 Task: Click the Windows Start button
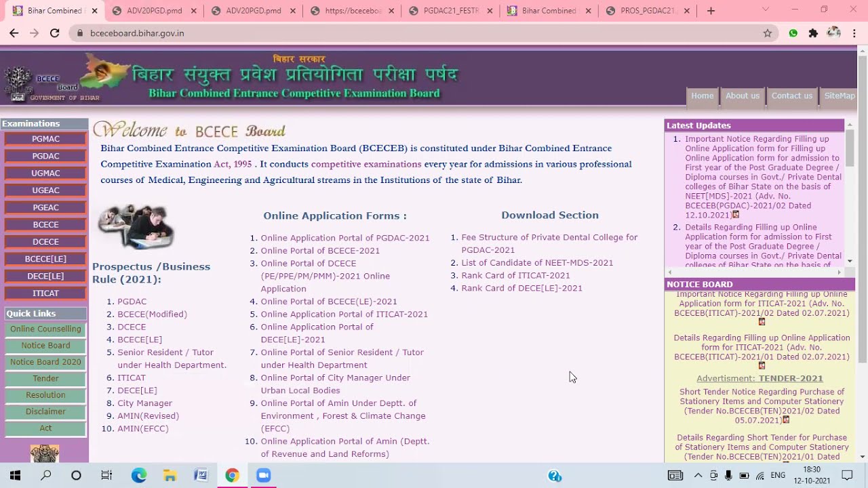(x=15, y=475)
